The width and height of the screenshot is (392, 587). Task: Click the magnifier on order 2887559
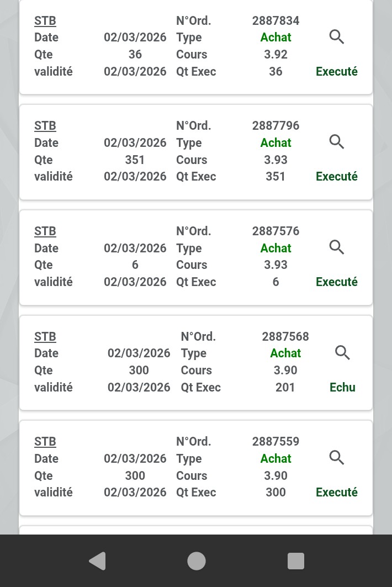point(337,458)
